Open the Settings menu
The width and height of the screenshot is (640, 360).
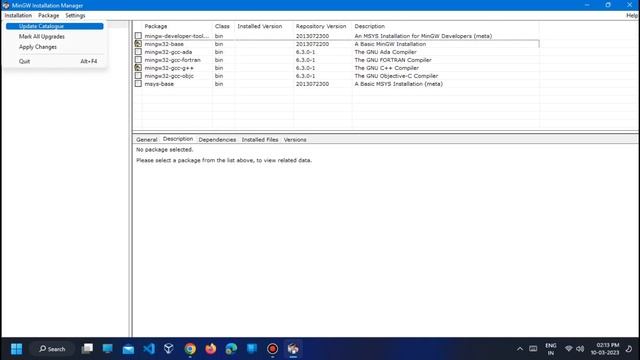[x=75, y=16]
